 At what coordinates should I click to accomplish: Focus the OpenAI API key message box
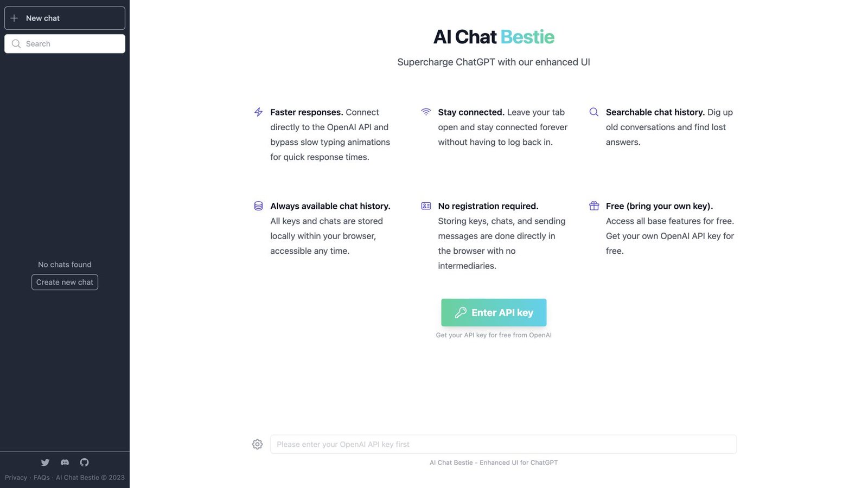click(503, 444)
